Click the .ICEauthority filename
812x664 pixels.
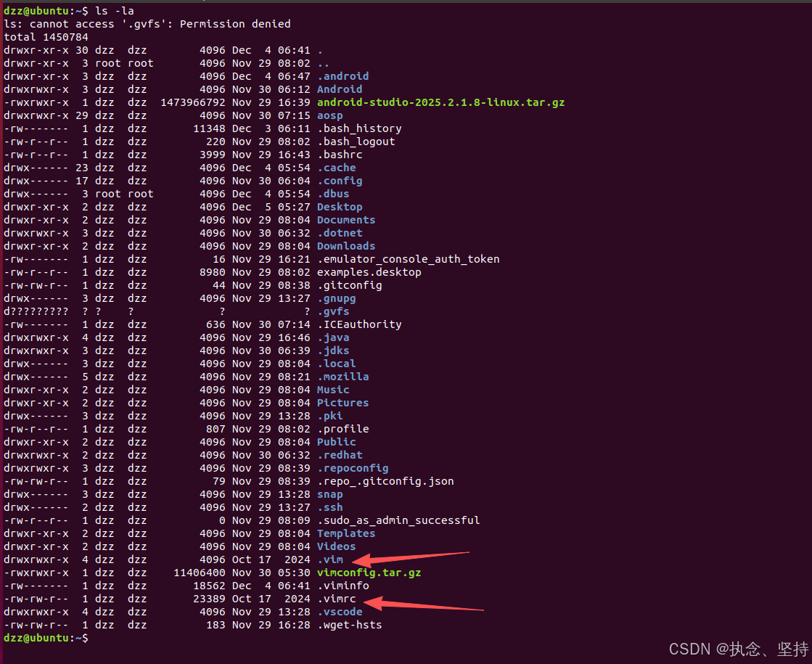359,324
